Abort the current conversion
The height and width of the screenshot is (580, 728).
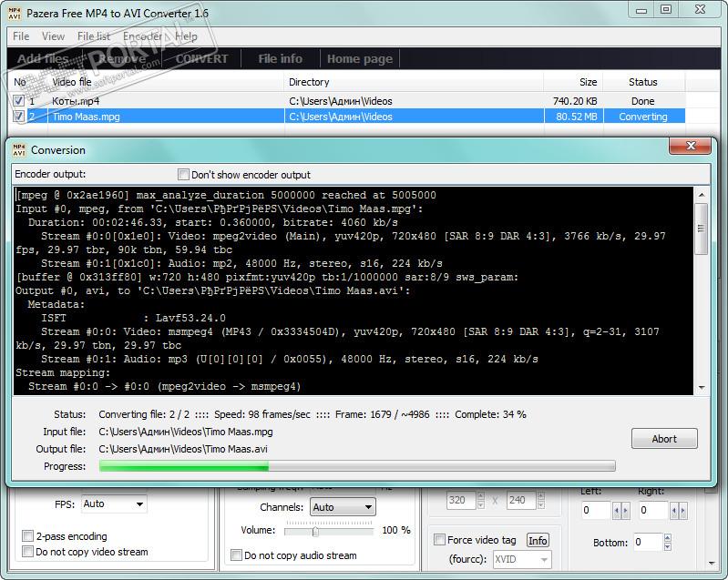click(664, 439)
